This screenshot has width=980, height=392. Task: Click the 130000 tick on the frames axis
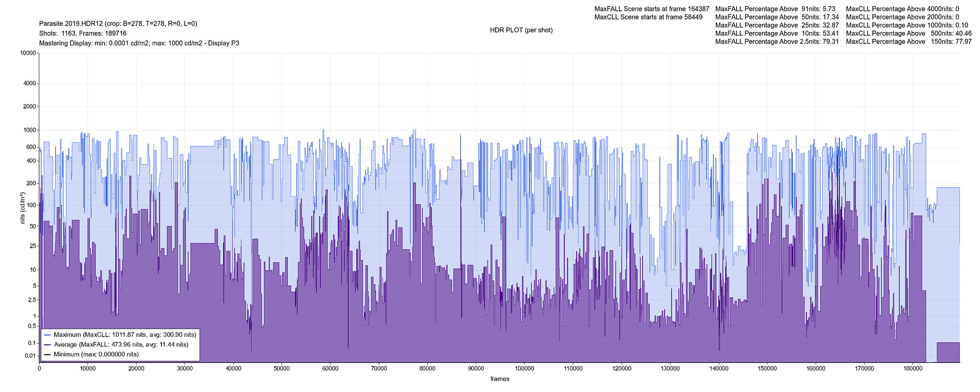coord(670,369)
